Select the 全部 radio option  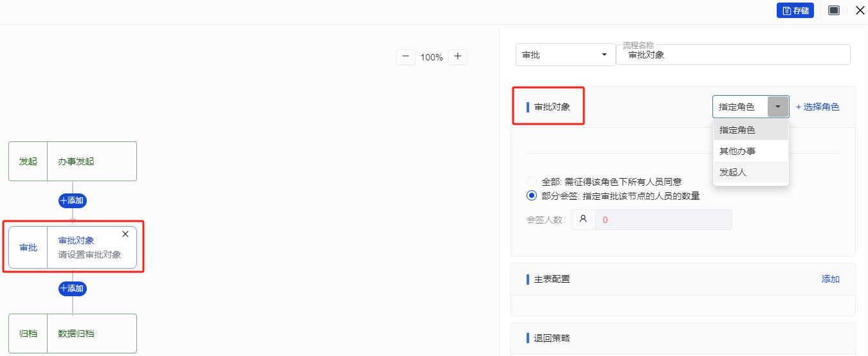(532, 182)
